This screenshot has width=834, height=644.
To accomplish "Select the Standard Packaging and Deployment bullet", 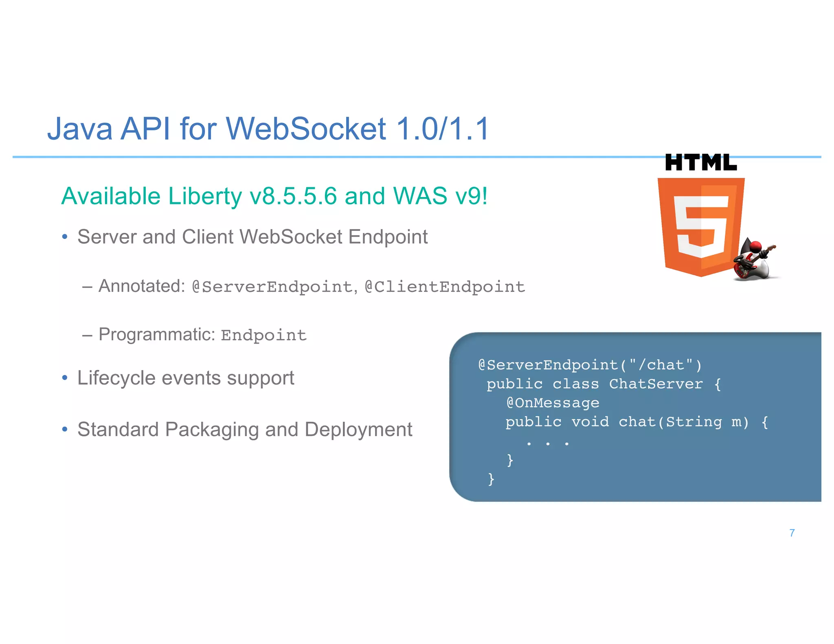I will pyautogui.click(x=245, y=429).
